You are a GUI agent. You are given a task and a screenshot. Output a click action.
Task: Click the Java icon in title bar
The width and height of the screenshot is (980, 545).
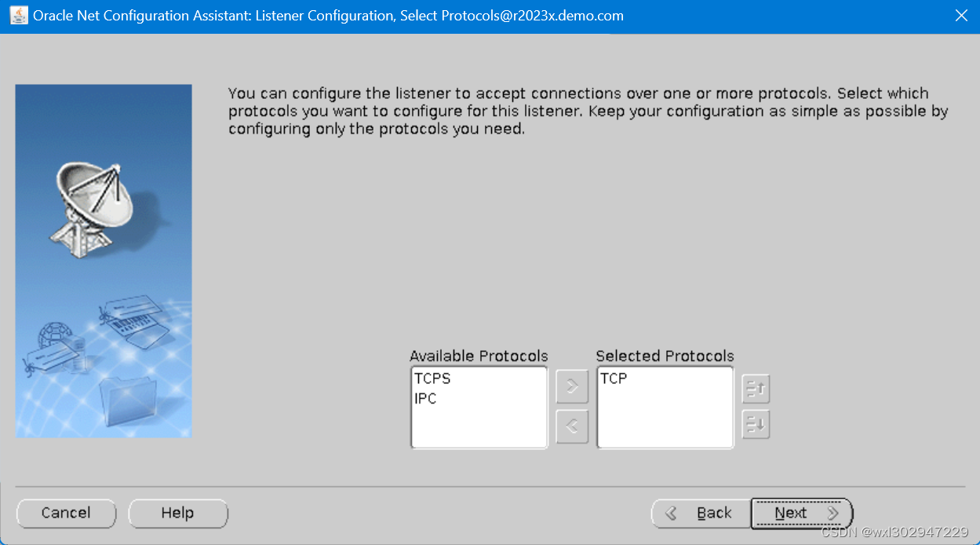[18, 15]
